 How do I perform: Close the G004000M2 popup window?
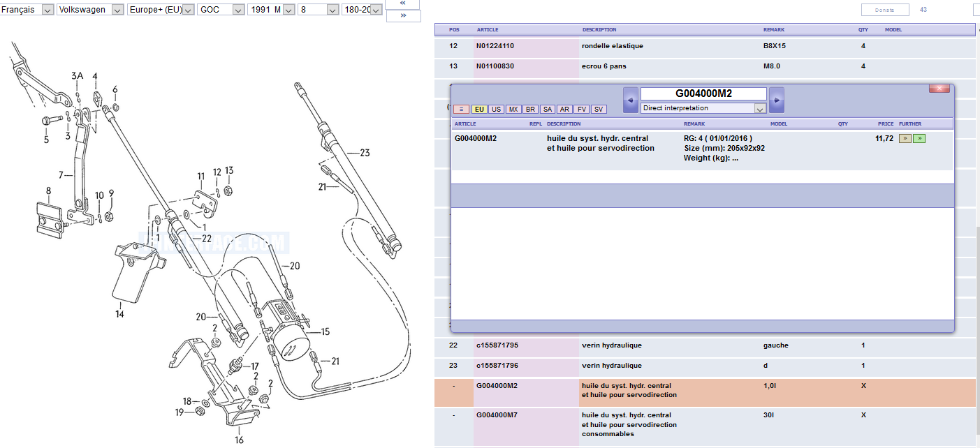pyautogui.click(x=939, y=89)
